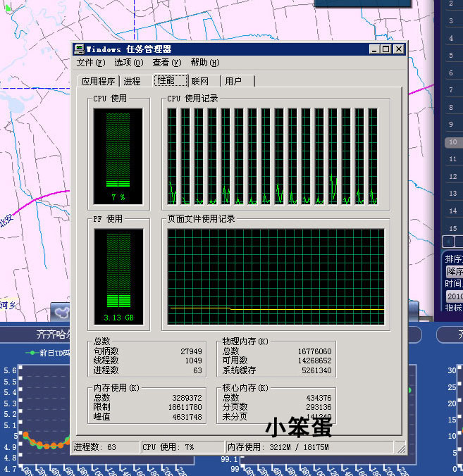
Task: Click the 可用数 value 14268652
Action: (x=314, y=361)
